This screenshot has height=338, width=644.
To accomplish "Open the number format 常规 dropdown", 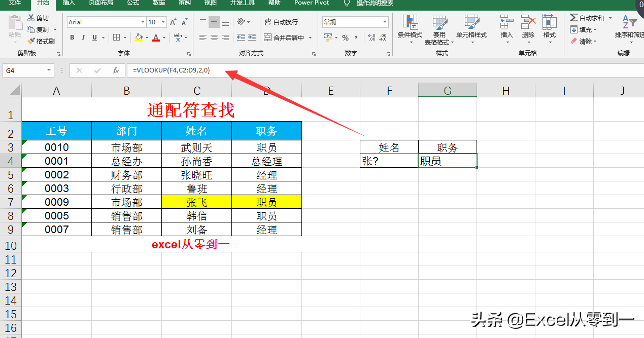I will 385,22.
